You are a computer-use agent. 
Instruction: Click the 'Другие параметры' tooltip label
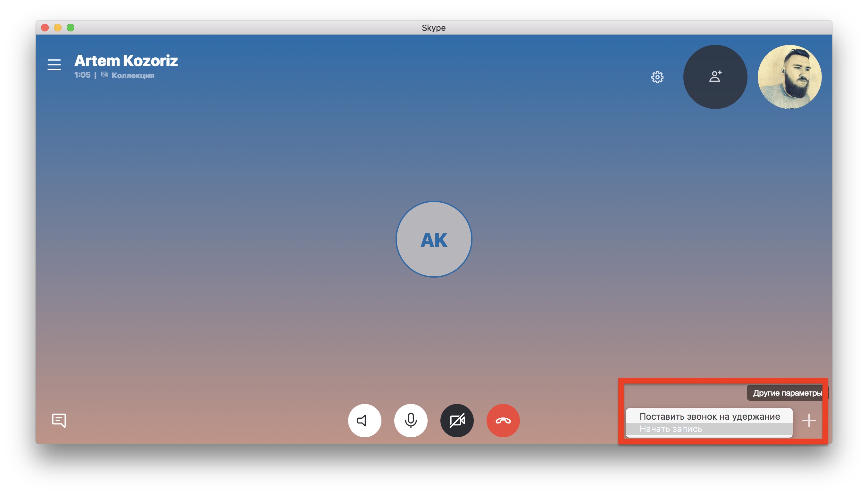click(x=787, y=393)
